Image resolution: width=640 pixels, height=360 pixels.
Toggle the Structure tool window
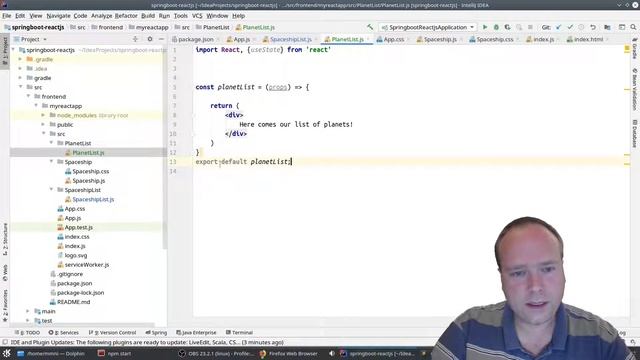pos(5,239)
